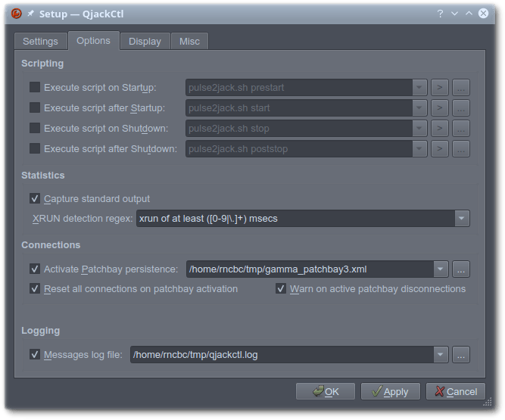Click the Cancel button
The height and width of the screenshot is (420, 505).
click(x=456, y=391)
